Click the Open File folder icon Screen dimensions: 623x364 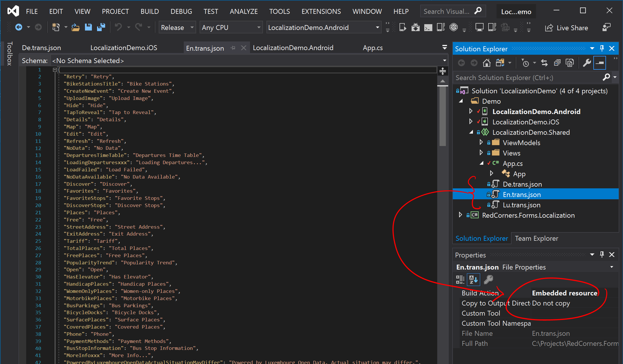(x=75, y=27)
